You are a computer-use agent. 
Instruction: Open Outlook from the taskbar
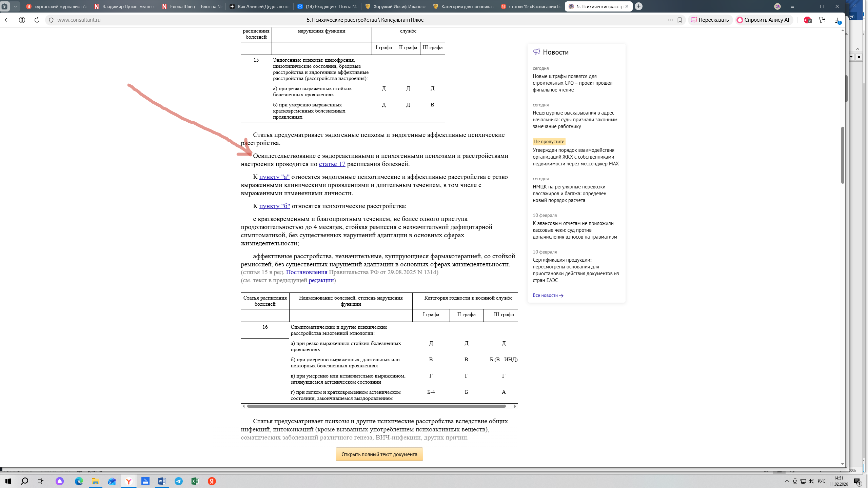(x=112, y=481)
